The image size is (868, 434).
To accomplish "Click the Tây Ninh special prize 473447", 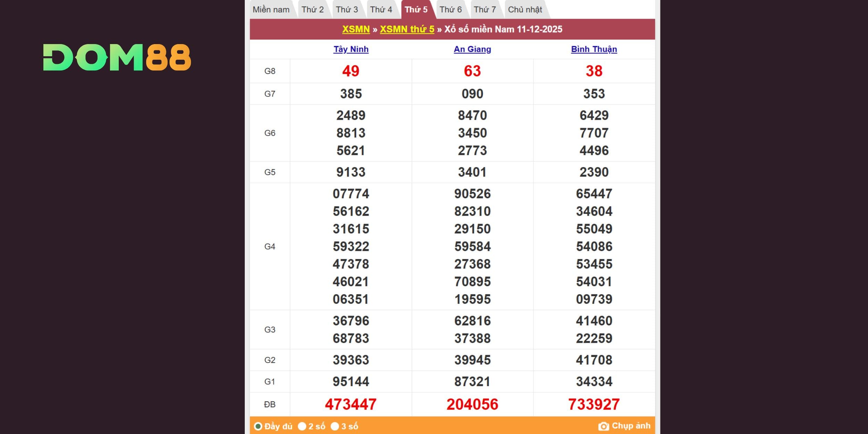I will (x=351, y=404).
